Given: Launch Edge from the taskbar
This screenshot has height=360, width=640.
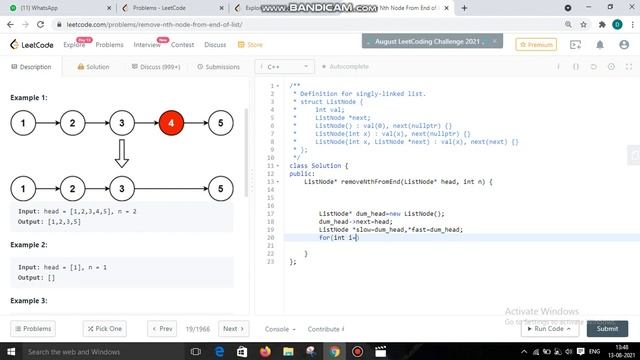Looking at the screenshot, I should [219, 351].
